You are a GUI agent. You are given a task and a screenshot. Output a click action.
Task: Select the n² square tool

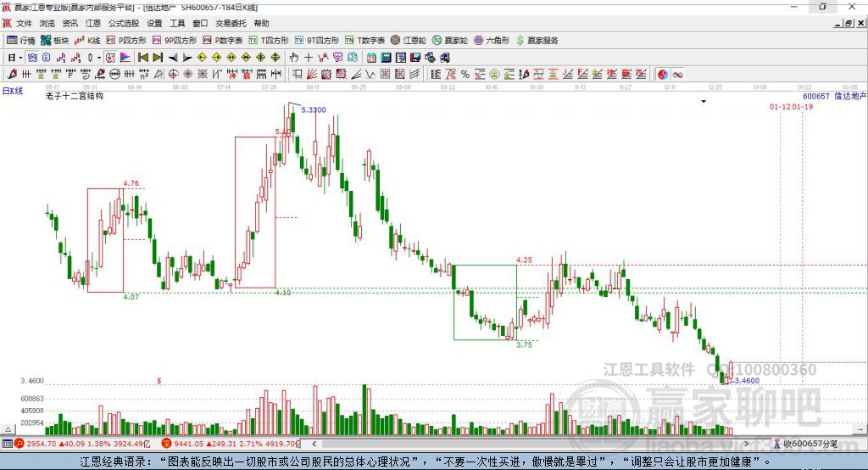[144, 75]
